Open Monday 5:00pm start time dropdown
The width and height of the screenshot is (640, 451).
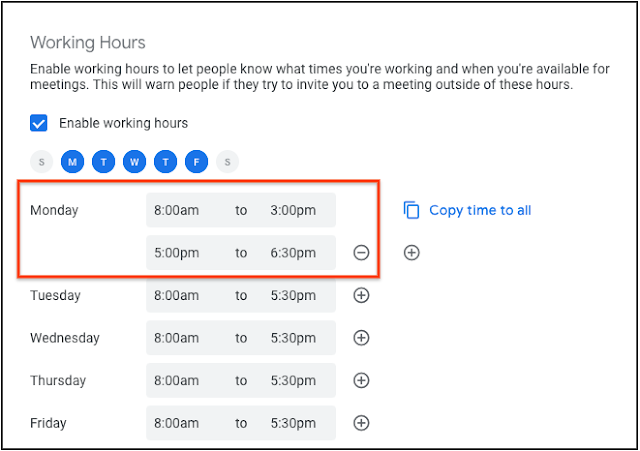pyautogui.click(x=177, y=253)
